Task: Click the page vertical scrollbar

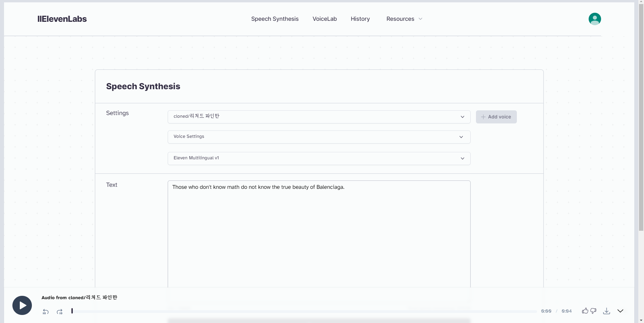Action: pos(641,117)
